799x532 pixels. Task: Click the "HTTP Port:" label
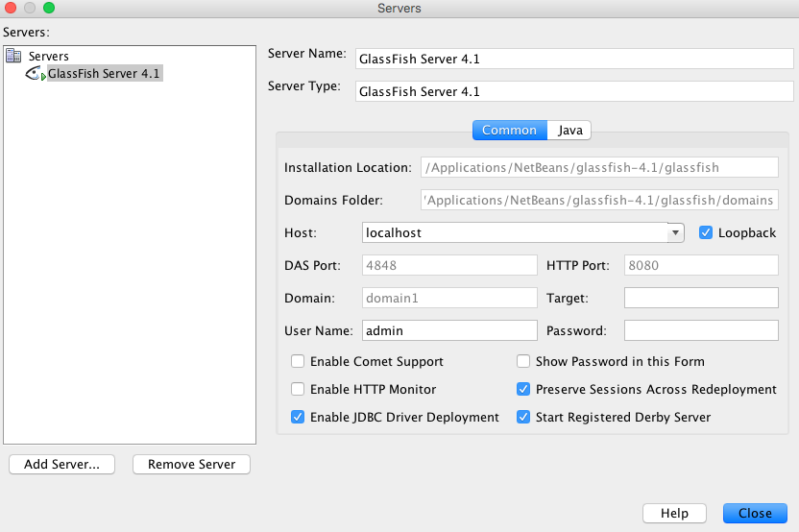[578, 265]
